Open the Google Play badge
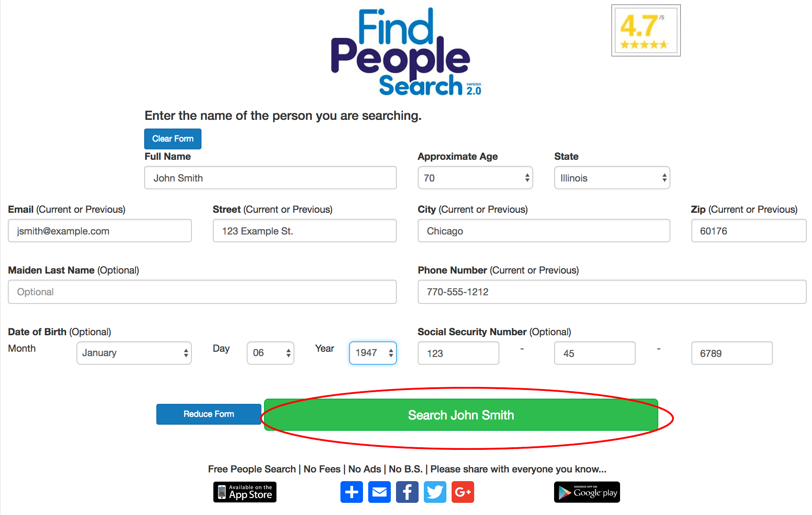Image resolution: width=812 pixels, height=515 pixels. (587, 492)
